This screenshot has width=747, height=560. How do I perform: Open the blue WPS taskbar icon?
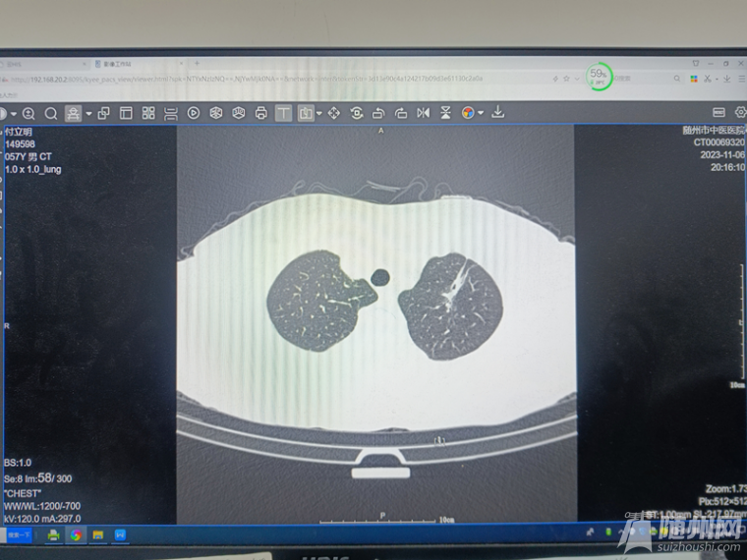click(x=120, y=535)
